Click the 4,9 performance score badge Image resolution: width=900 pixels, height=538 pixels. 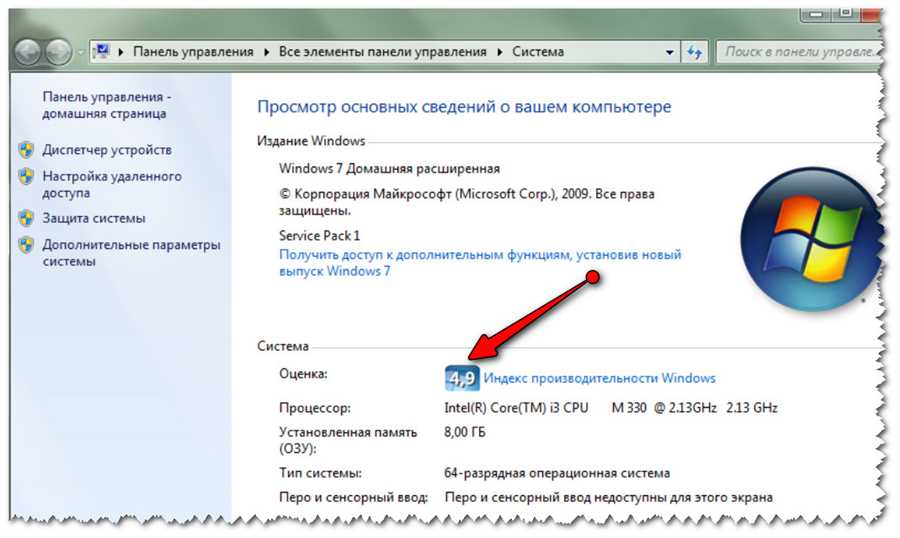click(x=462, y=378)
